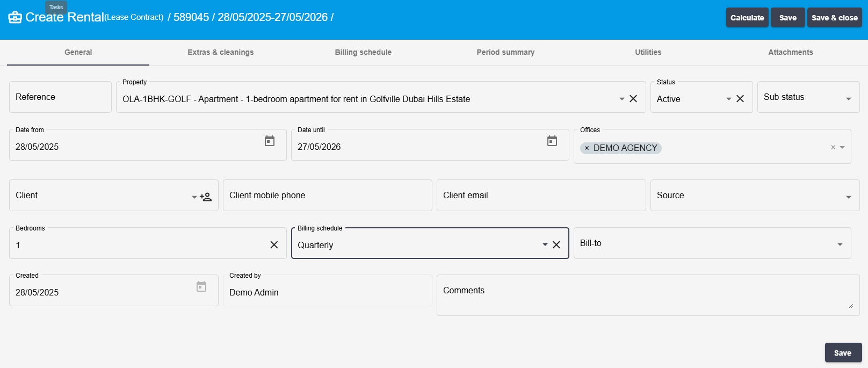Clear the Bedrooms field value
This screenshot has height=368, width=868.
tap(274, 245)
